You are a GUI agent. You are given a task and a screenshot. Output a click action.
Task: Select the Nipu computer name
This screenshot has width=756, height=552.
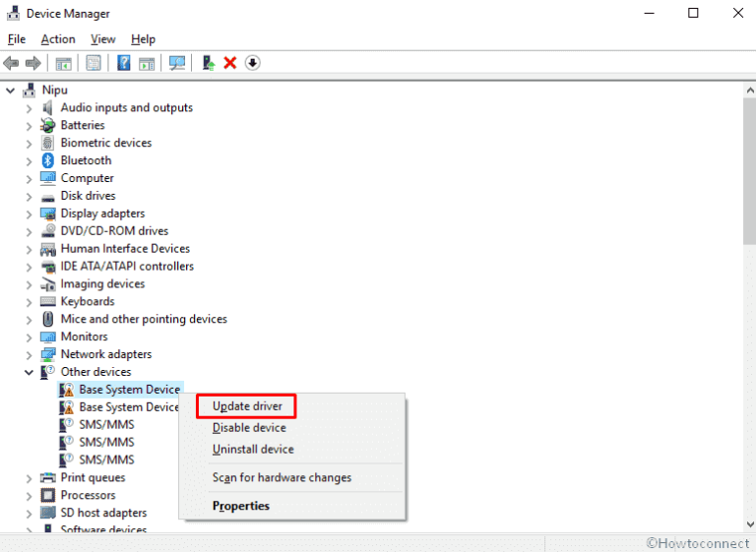(x=54, y=91)
